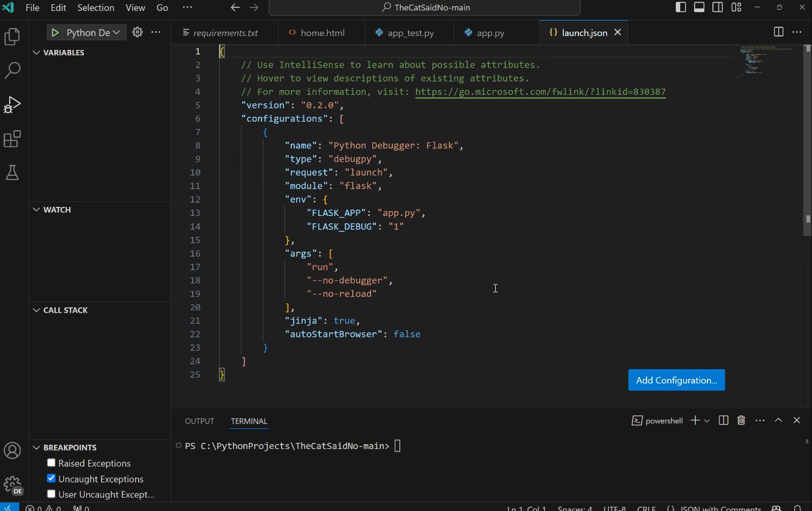Select the Run and Debug icon

pos(12,105)
